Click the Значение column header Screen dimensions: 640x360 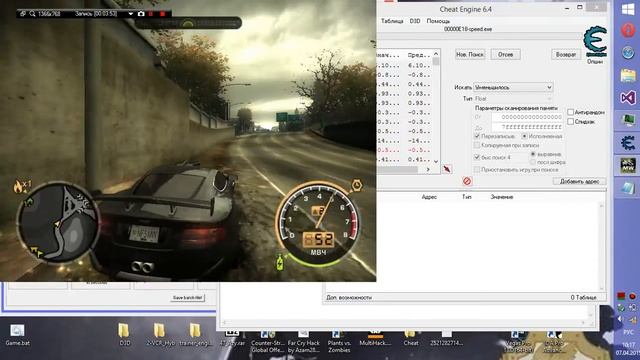click(x=502, y=197)
